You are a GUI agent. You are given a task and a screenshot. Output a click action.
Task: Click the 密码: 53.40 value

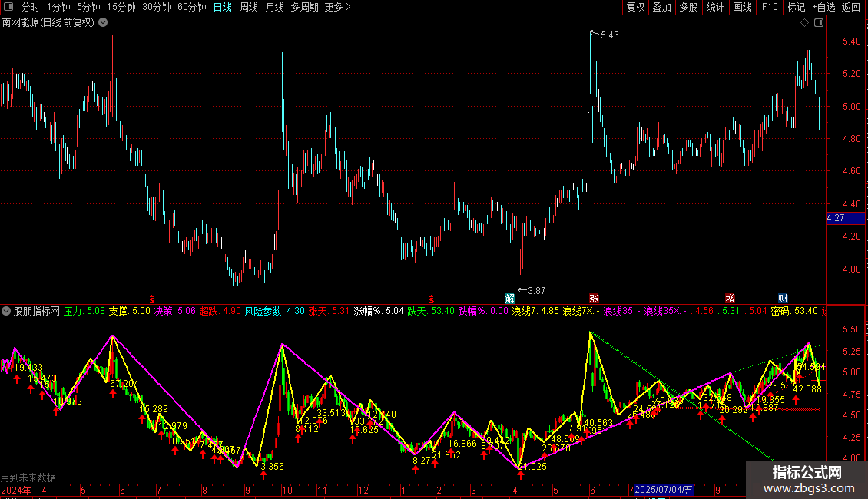(x=794, y=311)
